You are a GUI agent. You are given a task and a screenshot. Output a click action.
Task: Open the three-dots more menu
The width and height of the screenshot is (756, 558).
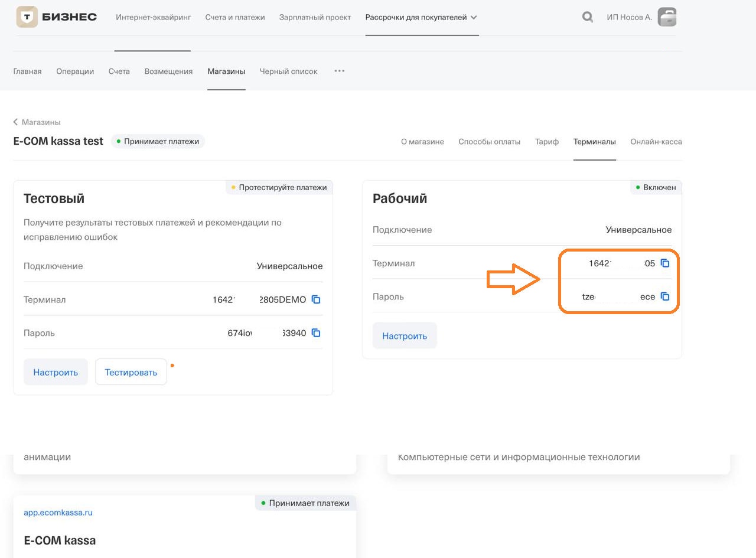click(x=339, y=71)
